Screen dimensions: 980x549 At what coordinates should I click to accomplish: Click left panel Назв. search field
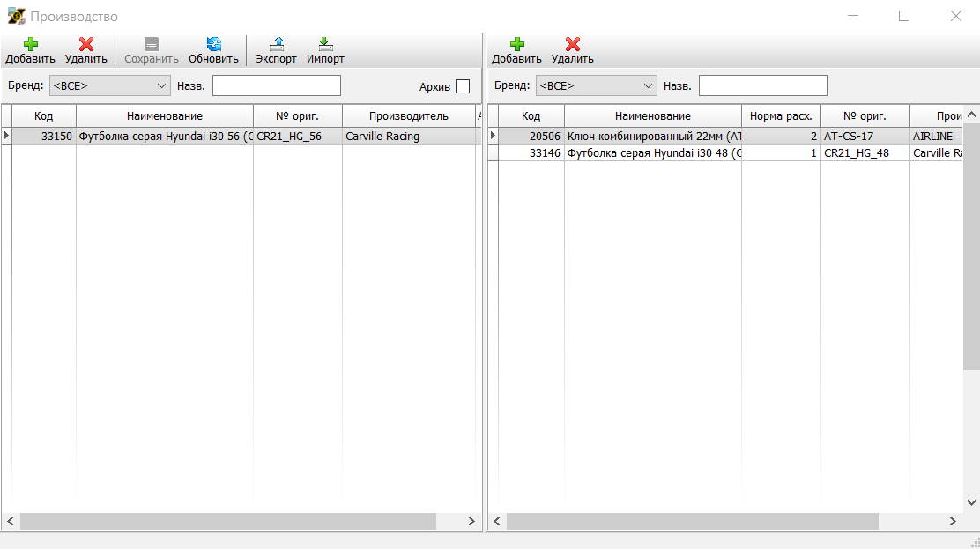tap(276, 85)
